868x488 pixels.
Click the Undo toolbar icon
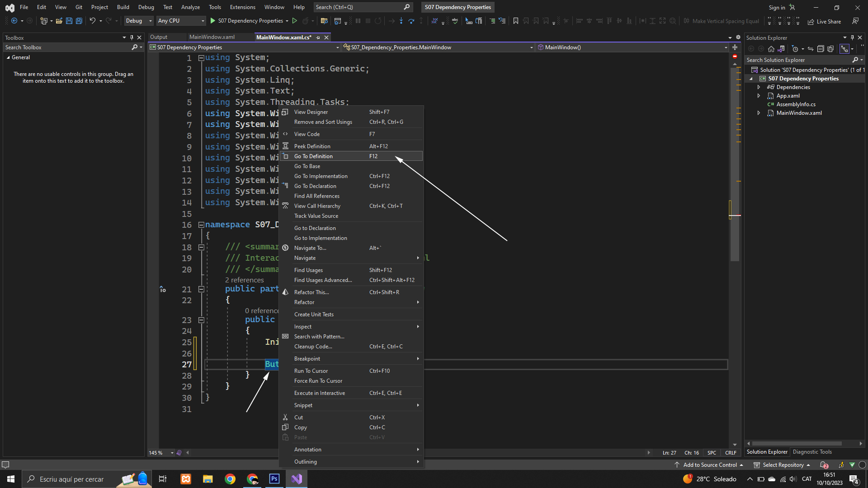tap(92, 21)
